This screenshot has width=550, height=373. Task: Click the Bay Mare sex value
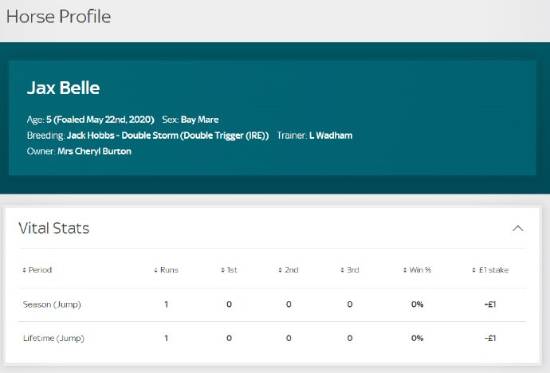(x=200, y=120)
